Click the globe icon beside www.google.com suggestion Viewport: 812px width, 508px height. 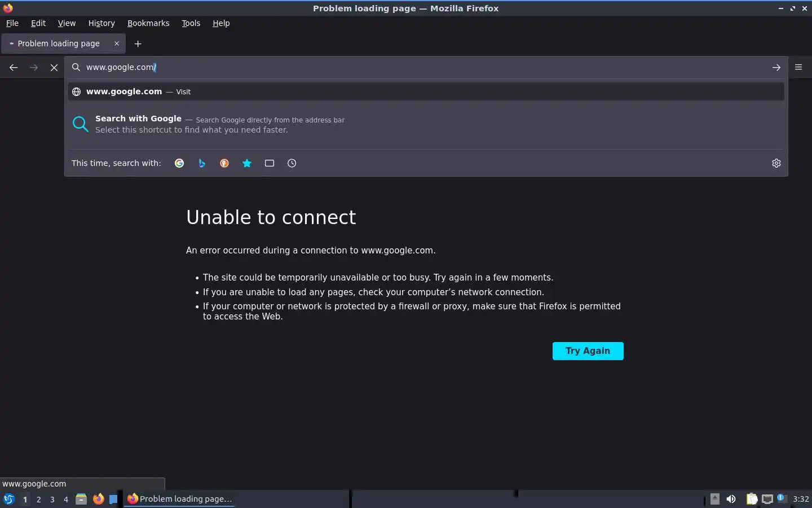point(76,91)
